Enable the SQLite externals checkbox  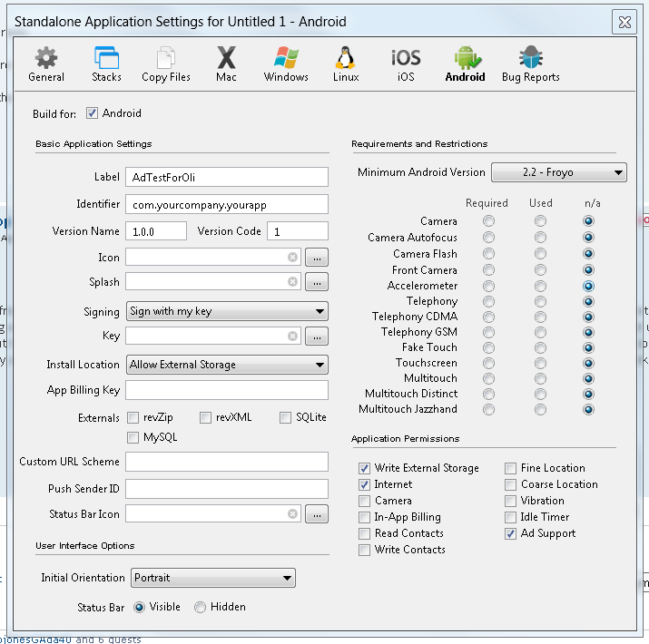pyautogui.click(x=286, y=418)
